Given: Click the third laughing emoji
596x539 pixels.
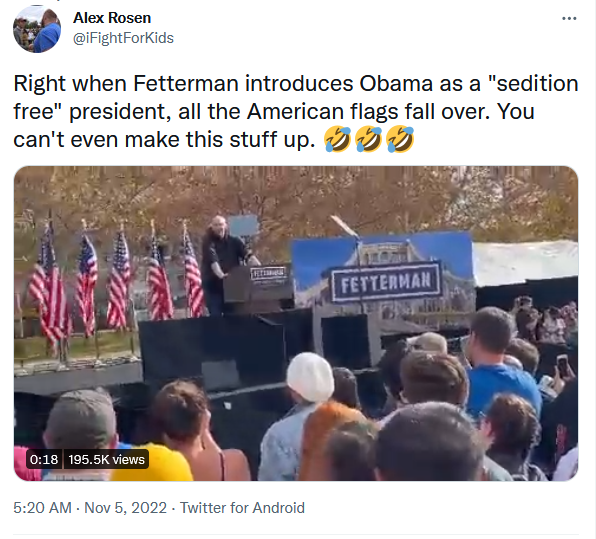Looking at the screenshot, I should coord(399,139).
